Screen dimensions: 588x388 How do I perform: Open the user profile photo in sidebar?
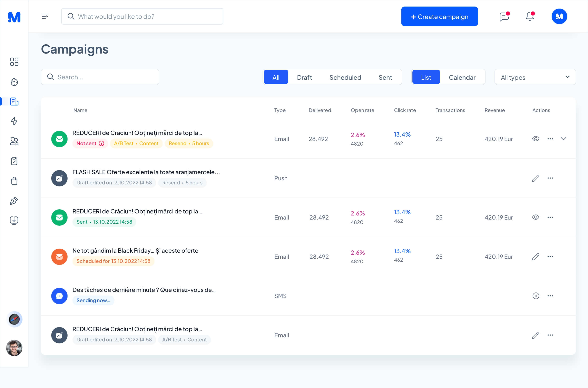pyautogui.click(x=14, y=348)
